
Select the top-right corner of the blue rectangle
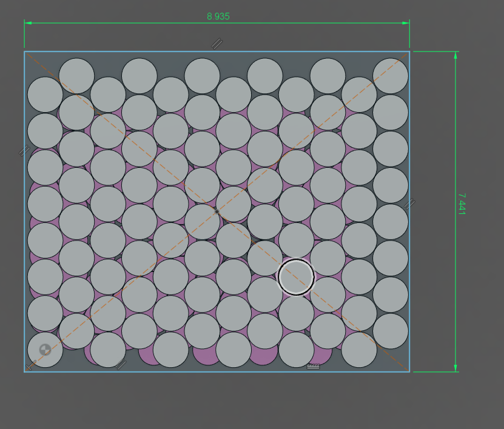[x=409, y=52]
